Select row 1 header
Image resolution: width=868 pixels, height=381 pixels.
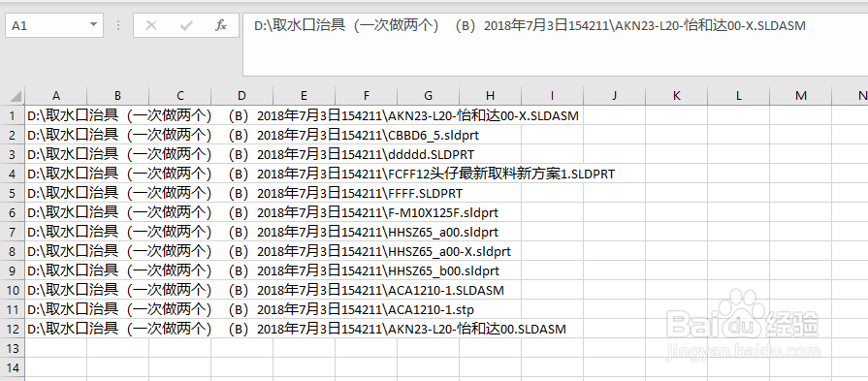coord(13,116)
